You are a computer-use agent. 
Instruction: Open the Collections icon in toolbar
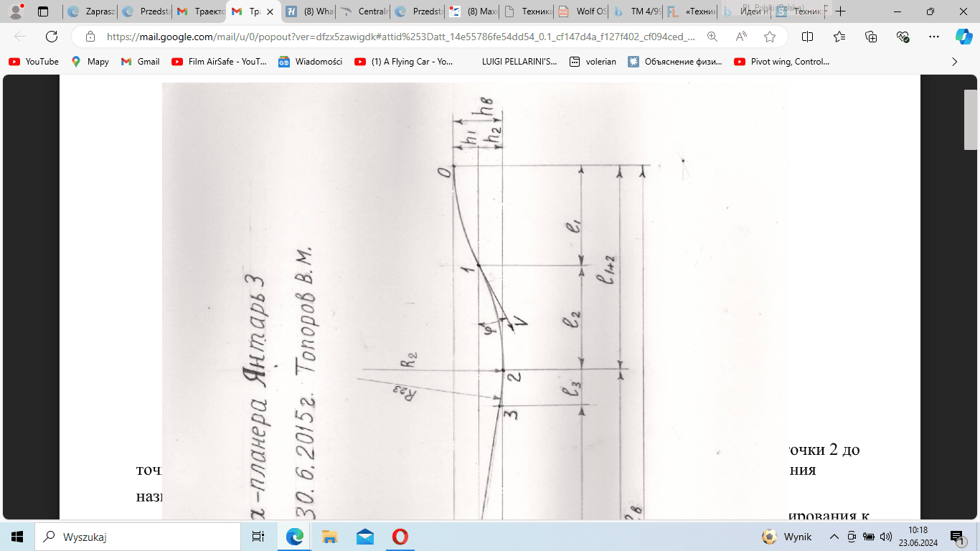(871, 37)
